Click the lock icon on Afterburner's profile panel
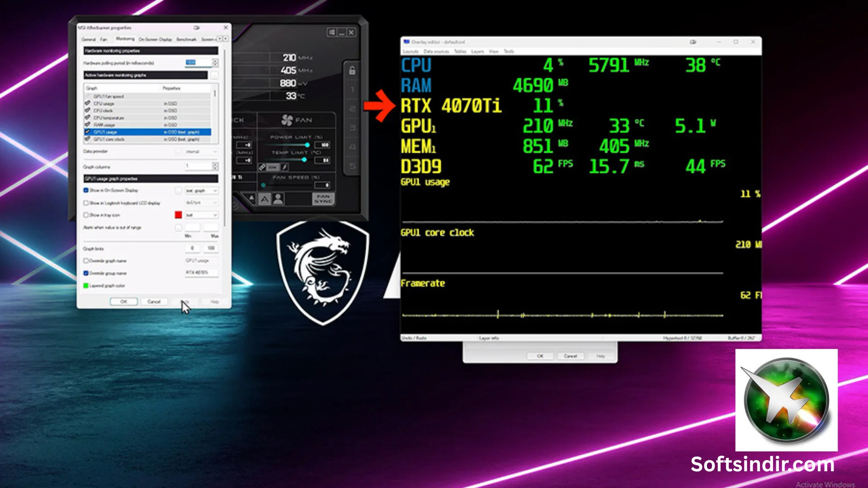868x488 pixels. tap(352, 70)
